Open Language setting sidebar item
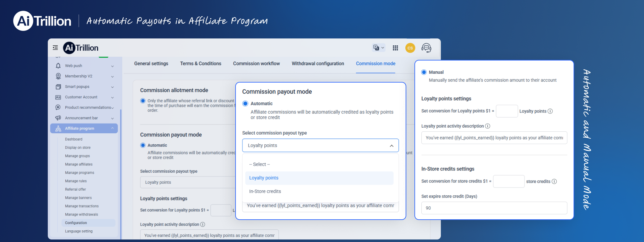 [x=79, y=231]
